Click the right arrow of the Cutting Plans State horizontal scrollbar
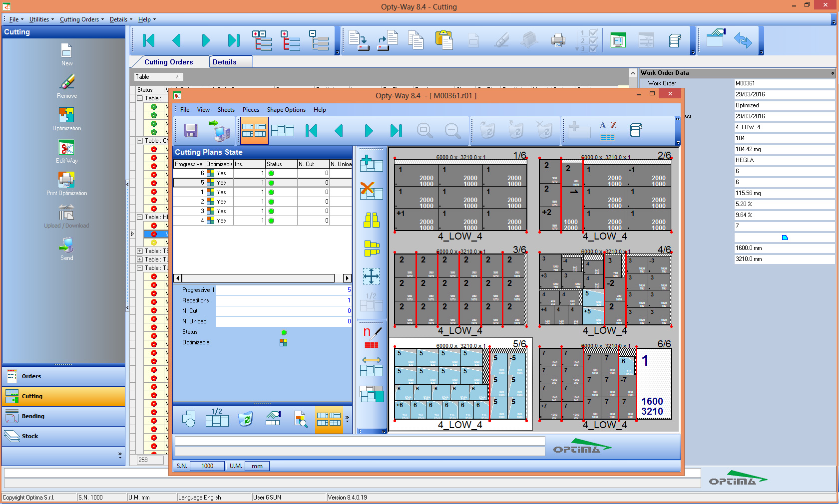Image resolution: width=839 pixels, height=504 pixels. click(347, 278)
